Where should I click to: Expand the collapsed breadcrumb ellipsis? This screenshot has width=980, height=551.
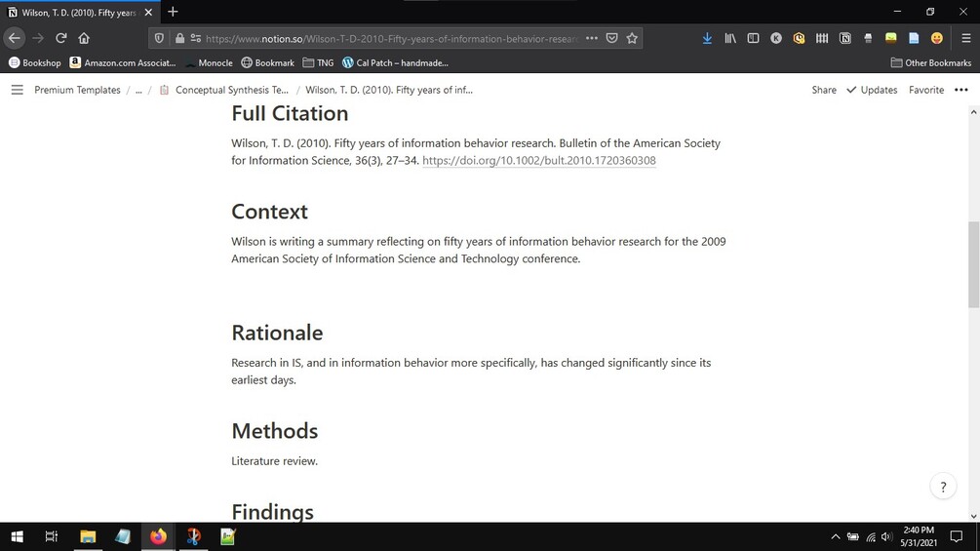coord(138,90)
